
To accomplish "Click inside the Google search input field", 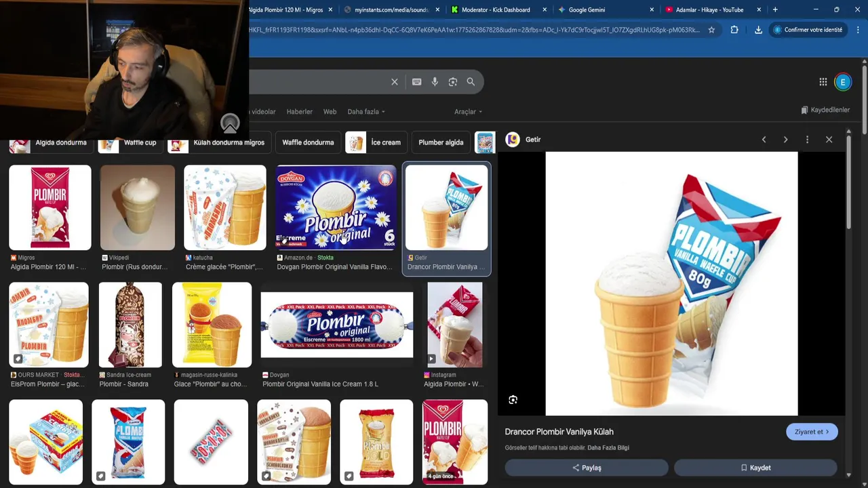I will pos(319,82).
